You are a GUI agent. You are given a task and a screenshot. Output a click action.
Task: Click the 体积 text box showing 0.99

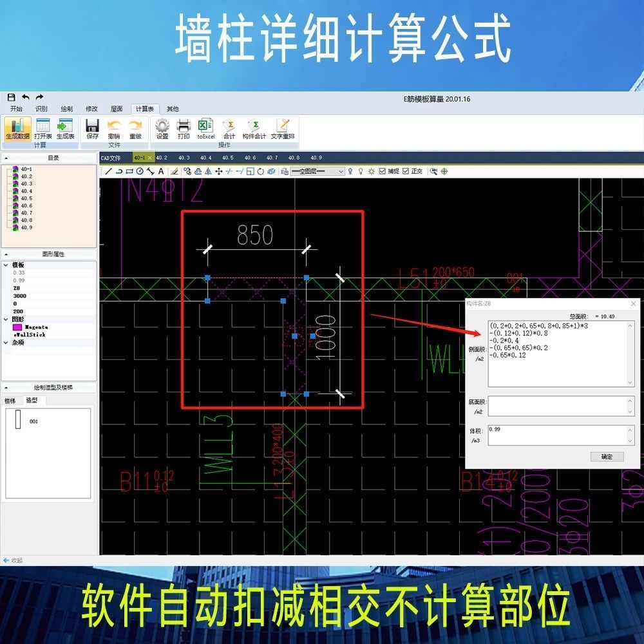[561, 435]
